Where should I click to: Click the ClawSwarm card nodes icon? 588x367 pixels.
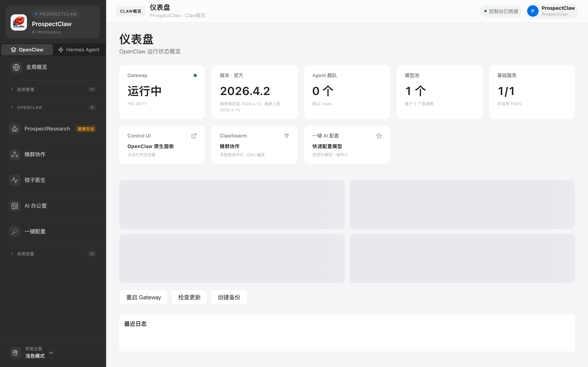pos(287,136)
